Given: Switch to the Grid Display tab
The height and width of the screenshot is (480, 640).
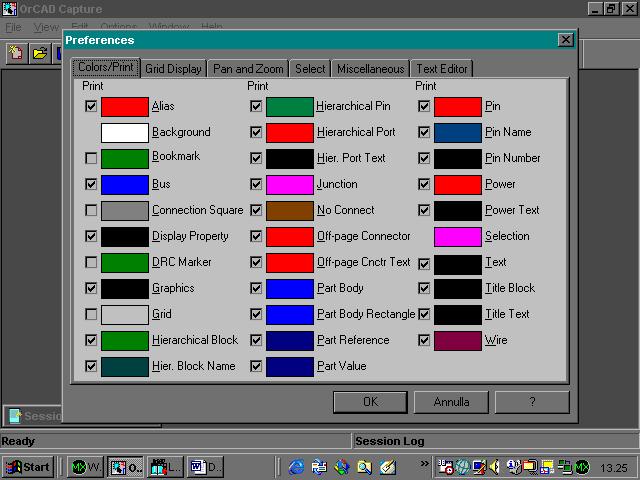Looking at the screenshot, I should [174, 69].
